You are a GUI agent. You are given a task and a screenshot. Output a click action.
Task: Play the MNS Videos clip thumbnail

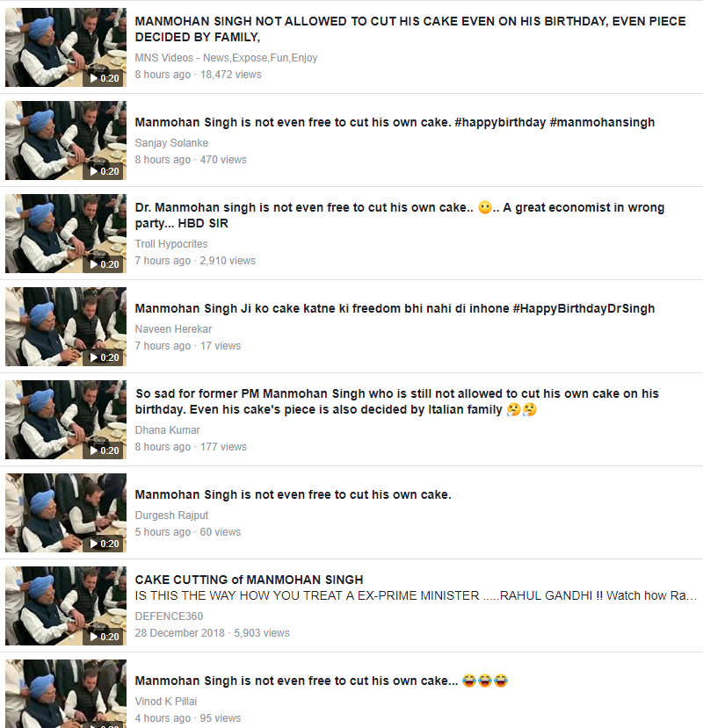click(66, 47)
